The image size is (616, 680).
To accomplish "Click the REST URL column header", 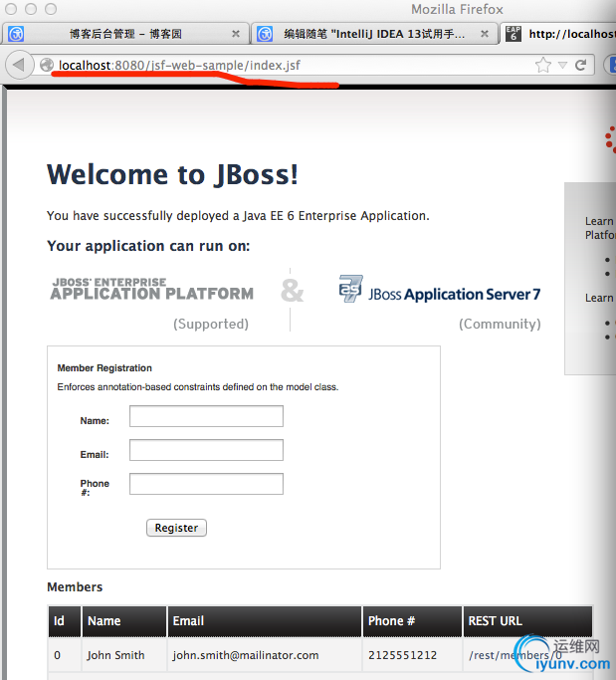I will pyautogui.click(x=527, y=621).
